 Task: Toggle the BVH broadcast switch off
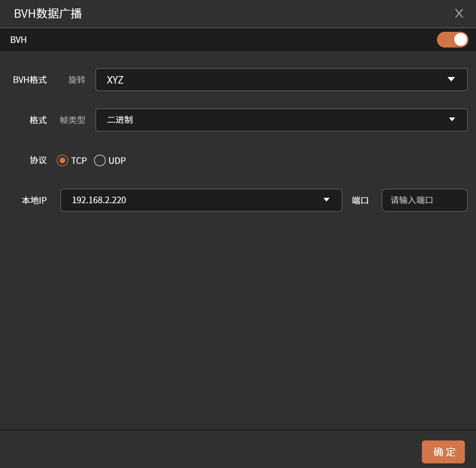(x=452, y=40)
